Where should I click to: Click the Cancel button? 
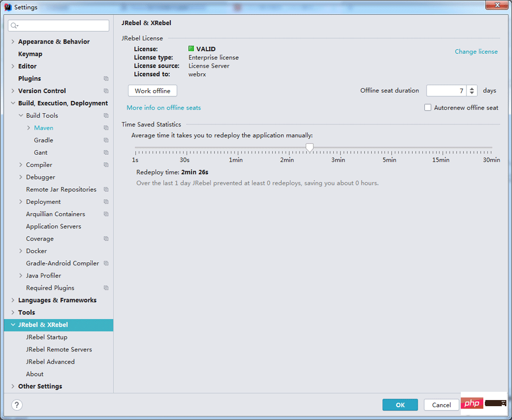[x=441, y=405]
